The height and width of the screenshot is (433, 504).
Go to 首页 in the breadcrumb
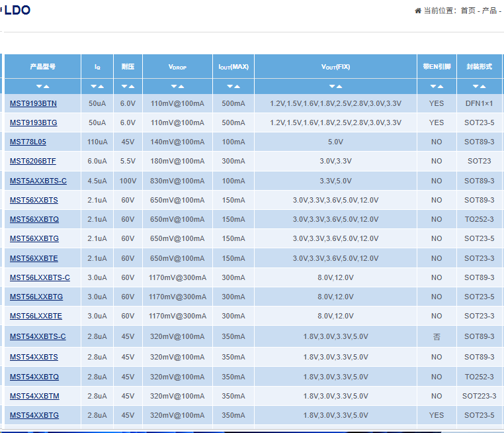468,11
